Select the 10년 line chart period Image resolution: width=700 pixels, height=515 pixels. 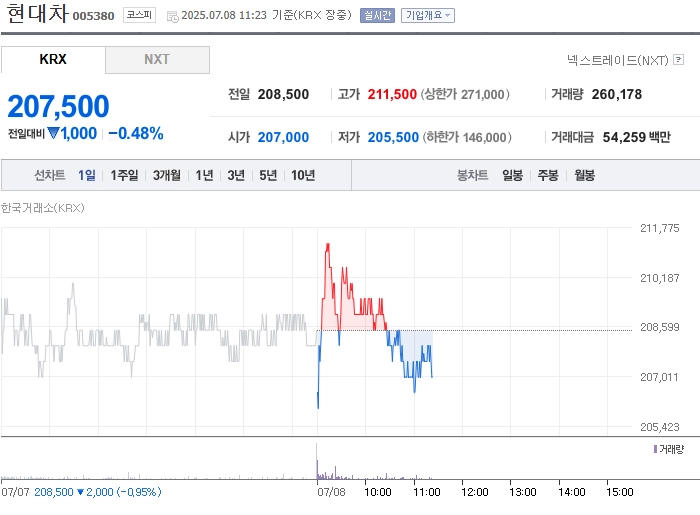pos(303,175)
